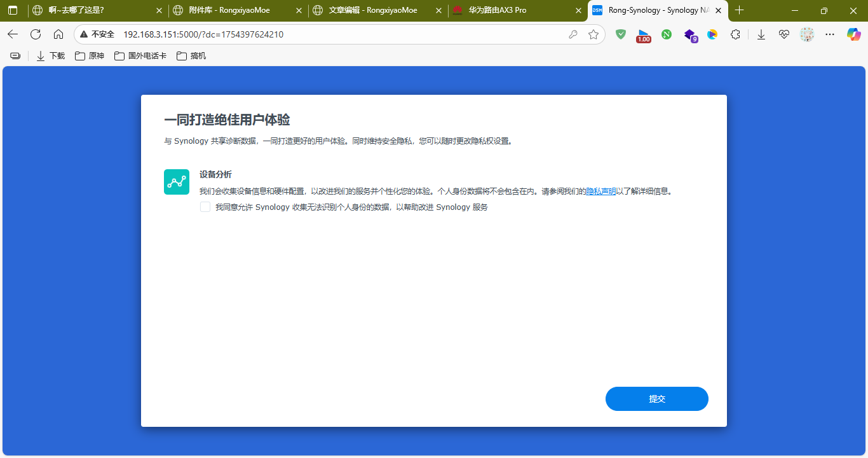Switch to the 文章编辑 - RongxiyaoMoe tab

point(377,10)
